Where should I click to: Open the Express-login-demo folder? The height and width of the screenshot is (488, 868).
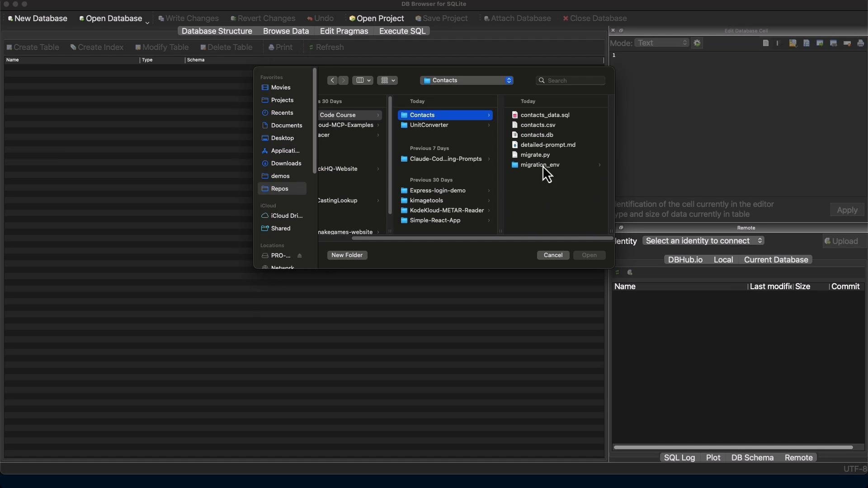[445, 191]
